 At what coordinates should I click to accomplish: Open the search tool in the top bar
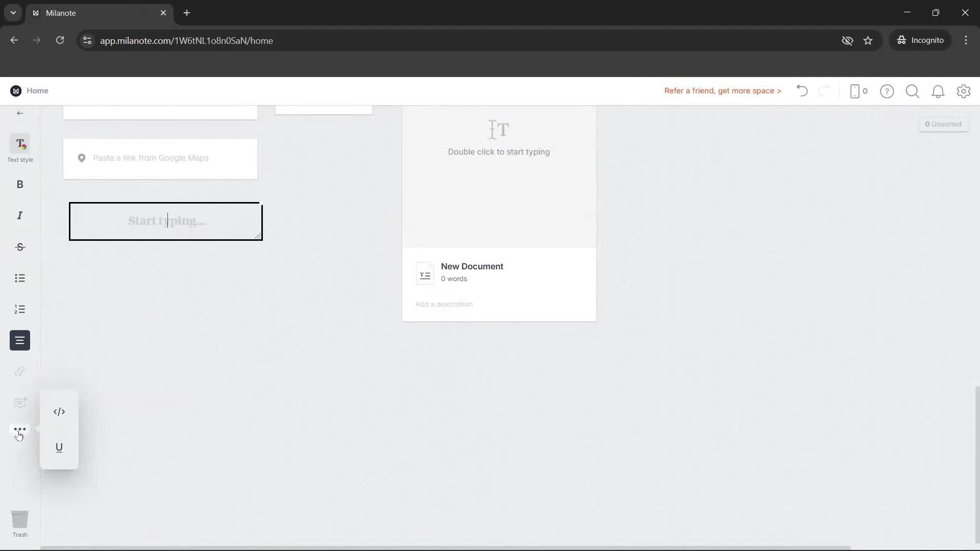[913, 91]
